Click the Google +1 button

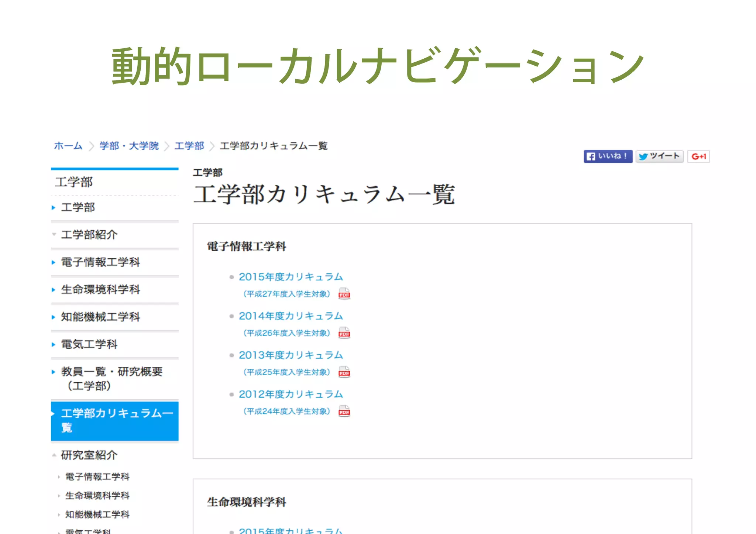(x=698, y=156)
